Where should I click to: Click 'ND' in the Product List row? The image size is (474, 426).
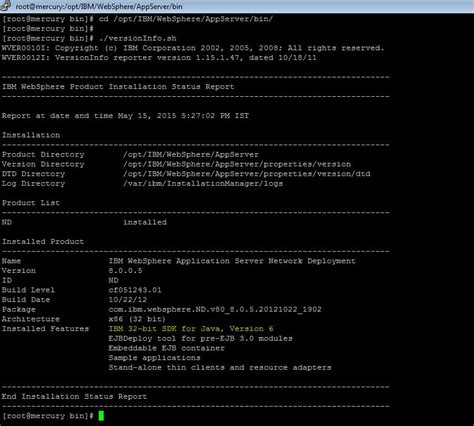pyautogui.click(x=7, y=222)
